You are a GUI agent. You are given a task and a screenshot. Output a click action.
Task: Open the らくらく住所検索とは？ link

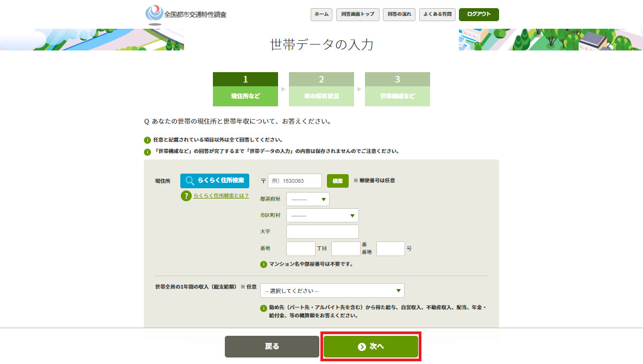pyautogui.click(x=221, y=196)
